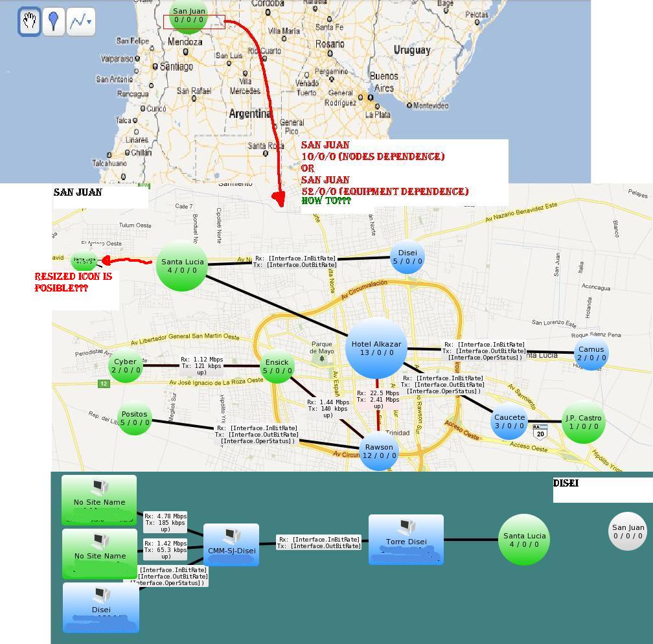The image size is (653, 644).
Task: Click the Parque de Mayo map label
Action: (x=321, y=347)
